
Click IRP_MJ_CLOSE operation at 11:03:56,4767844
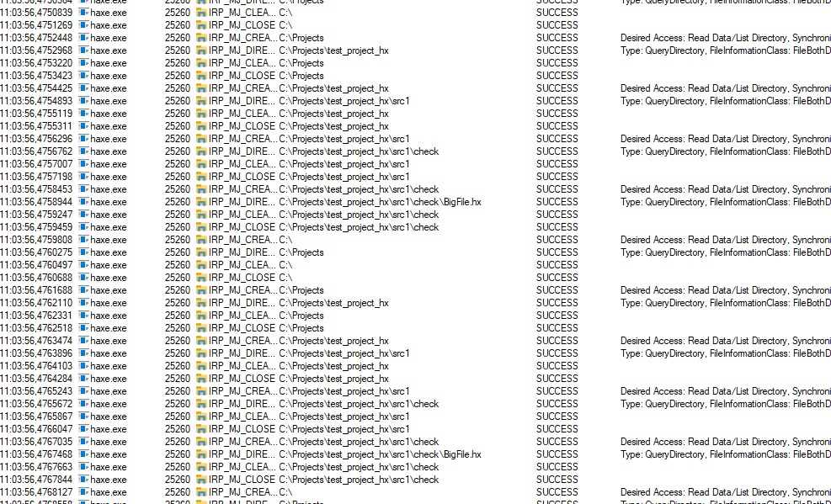point(242,480)
